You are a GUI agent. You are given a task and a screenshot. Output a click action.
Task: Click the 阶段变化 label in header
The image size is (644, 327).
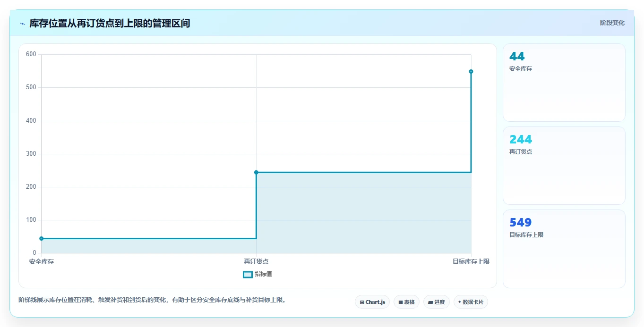[x=612, y=23]
